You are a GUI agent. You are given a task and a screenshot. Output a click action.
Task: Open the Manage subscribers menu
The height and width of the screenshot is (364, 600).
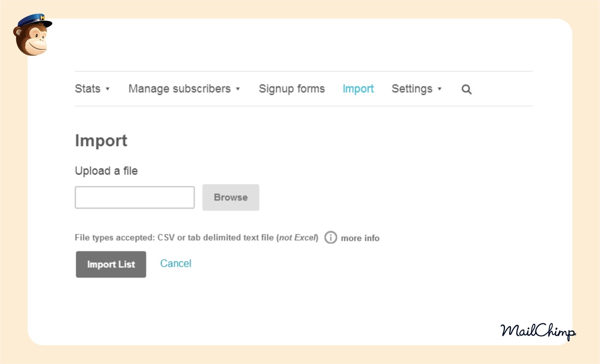[x=179, y=89]
